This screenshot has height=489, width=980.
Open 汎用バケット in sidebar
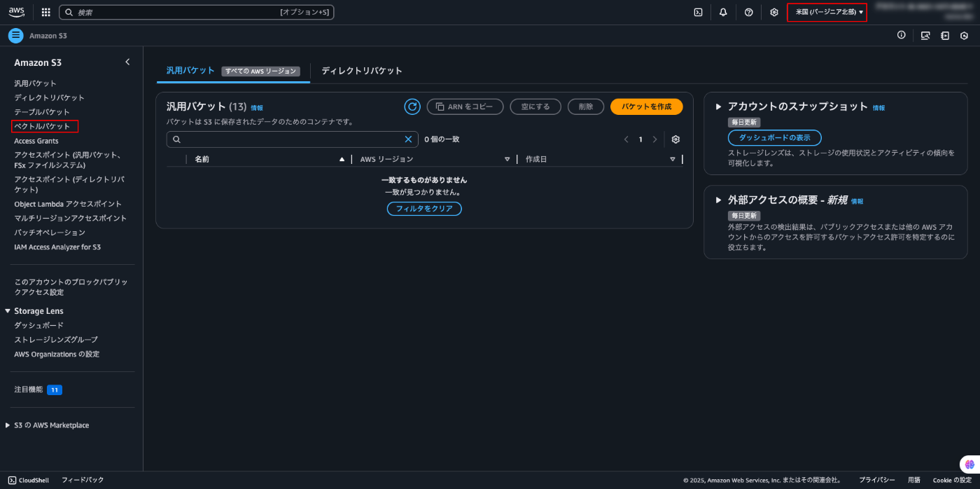coord(36,83)
